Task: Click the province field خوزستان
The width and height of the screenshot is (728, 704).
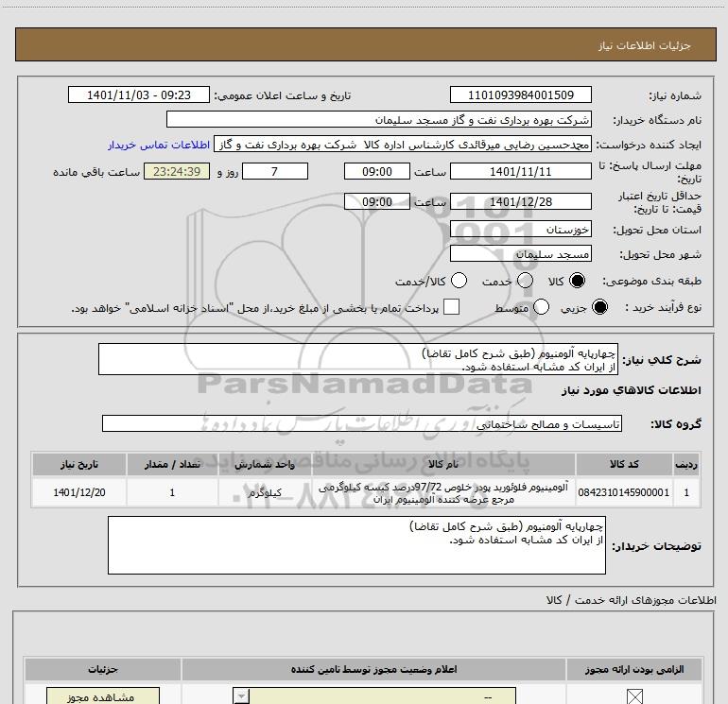Action: (x=520, y=230)
